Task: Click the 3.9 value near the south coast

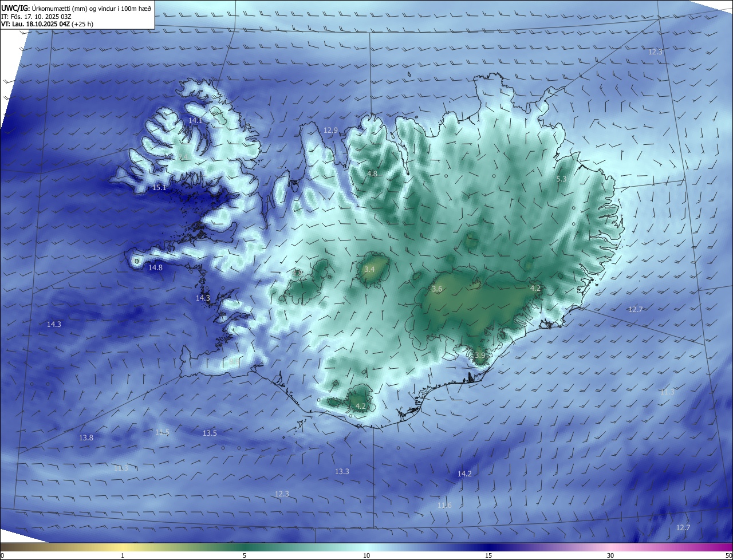Action: click(x=480, y=356)
